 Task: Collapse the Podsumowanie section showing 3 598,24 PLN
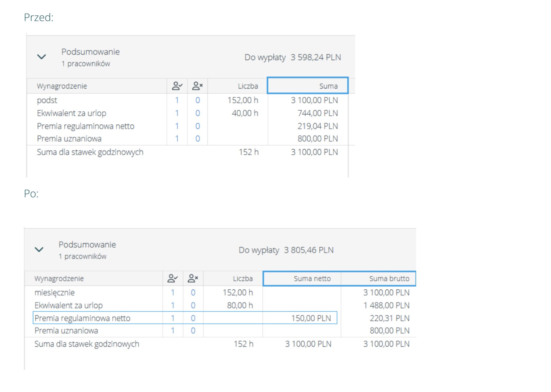pos(41,57)
